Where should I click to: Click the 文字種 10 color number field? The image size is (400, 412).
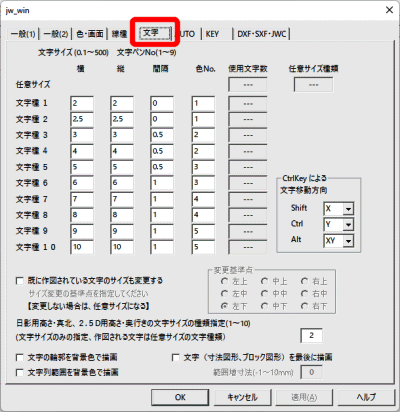click(203, 247)
